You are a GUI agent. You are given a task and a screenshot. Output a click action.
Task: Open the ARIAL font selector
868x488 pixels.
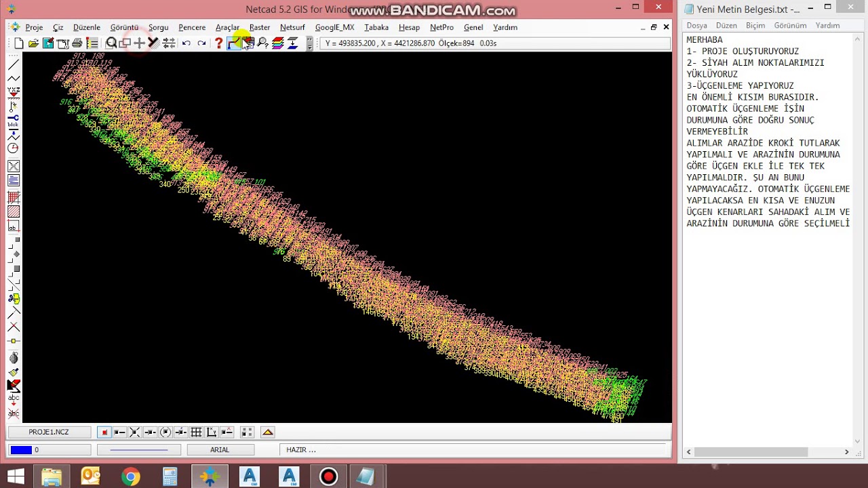tap(220, 449)
